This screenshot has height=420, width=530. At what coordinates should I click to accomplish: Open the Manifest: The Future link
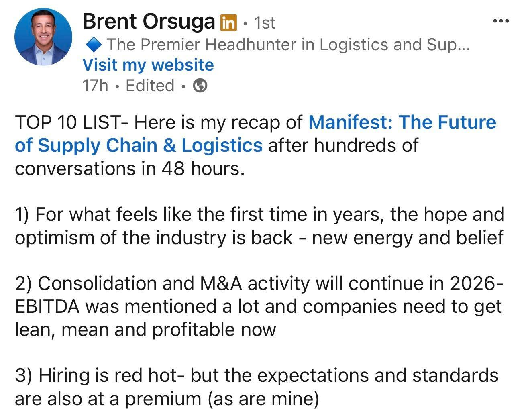point(402,122)
